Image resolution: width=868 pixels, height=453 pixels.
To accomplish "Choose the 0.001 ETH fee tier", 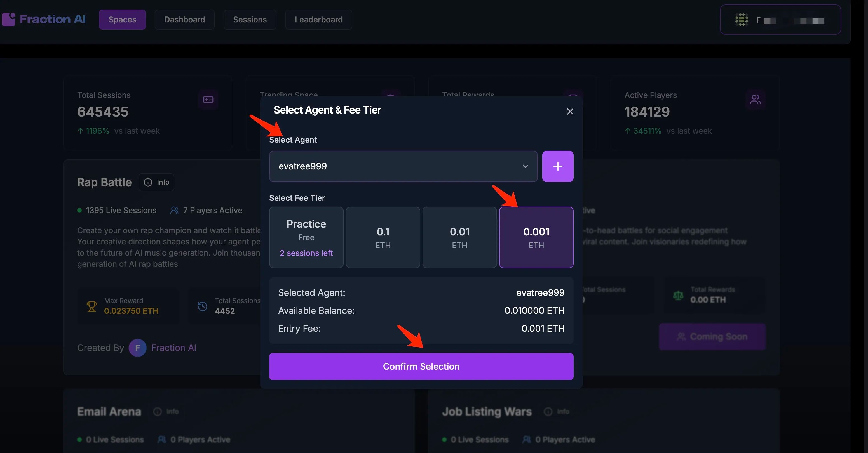I will click(536, 237).
